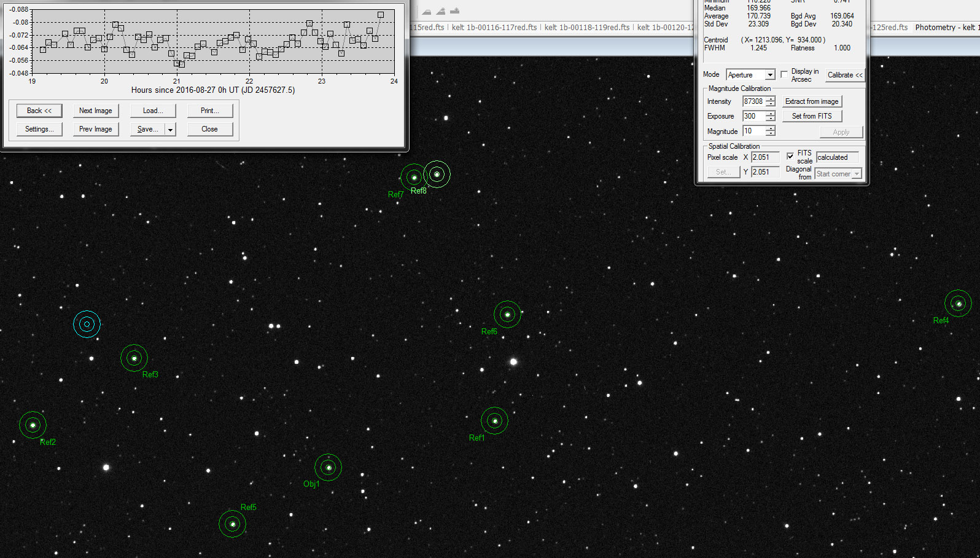Click the Ref6 reference star aperture

point(507,315)
